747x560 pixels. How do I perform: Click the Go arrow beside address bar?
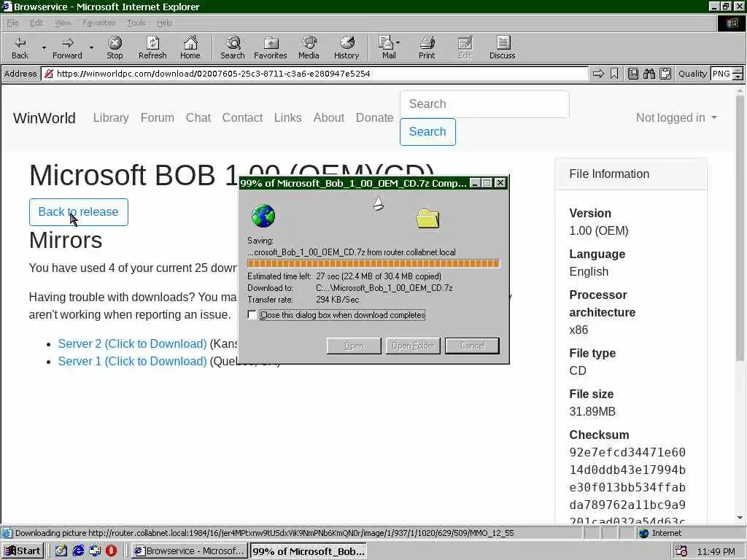pyautogui.click(x=598, y=74)
